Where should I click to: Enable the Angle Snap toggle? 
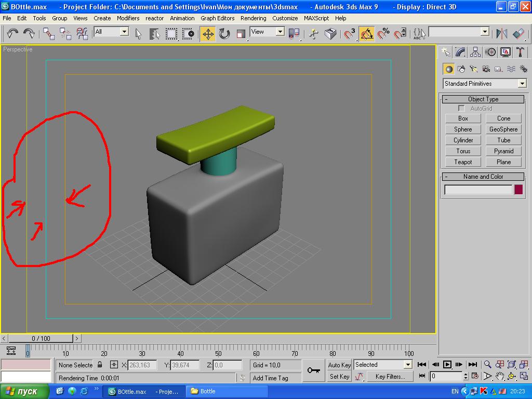point(367,34)
